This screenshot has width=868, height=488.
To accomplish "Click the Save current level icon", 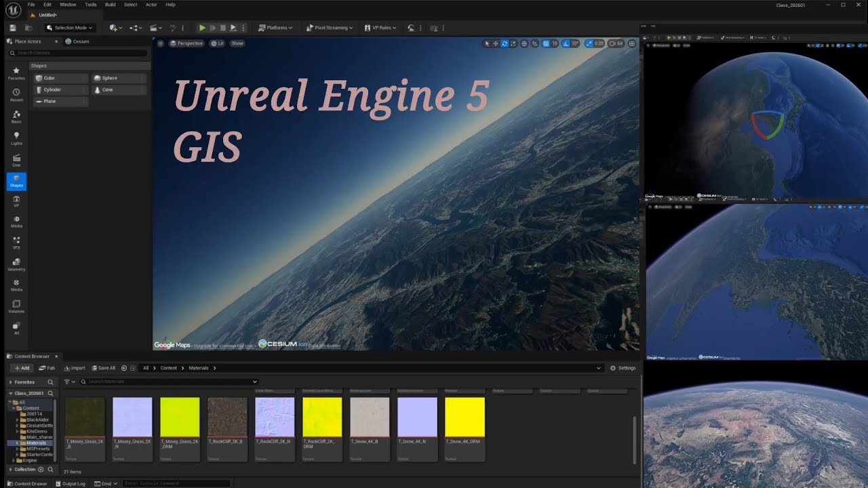I will pyautogui.click(x=13, y=28).
